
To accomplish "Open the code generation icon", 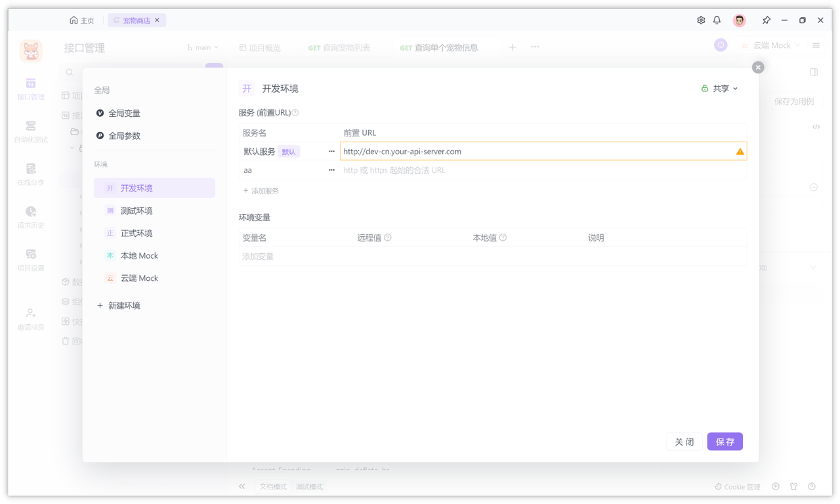I will pos(816,127).
